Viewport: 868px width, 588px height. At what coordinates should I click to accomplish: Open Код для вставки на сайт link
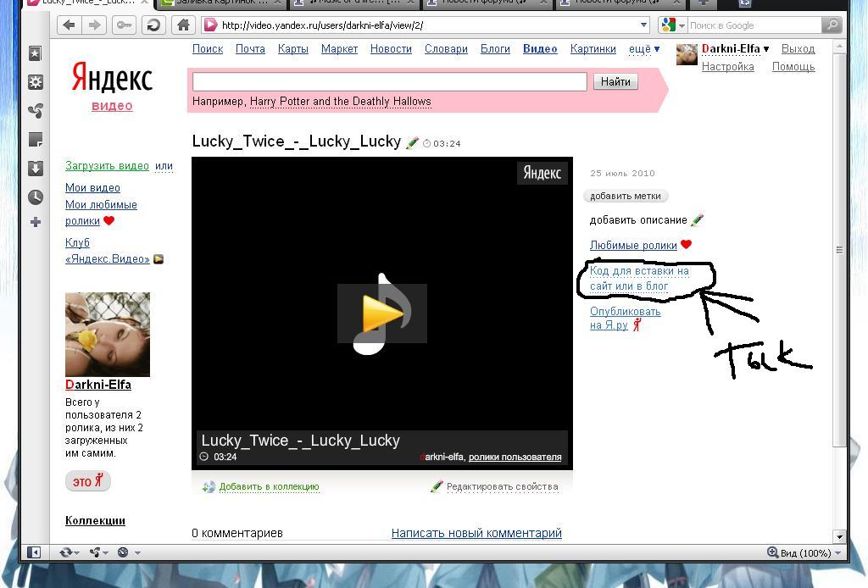click(639, 278)
